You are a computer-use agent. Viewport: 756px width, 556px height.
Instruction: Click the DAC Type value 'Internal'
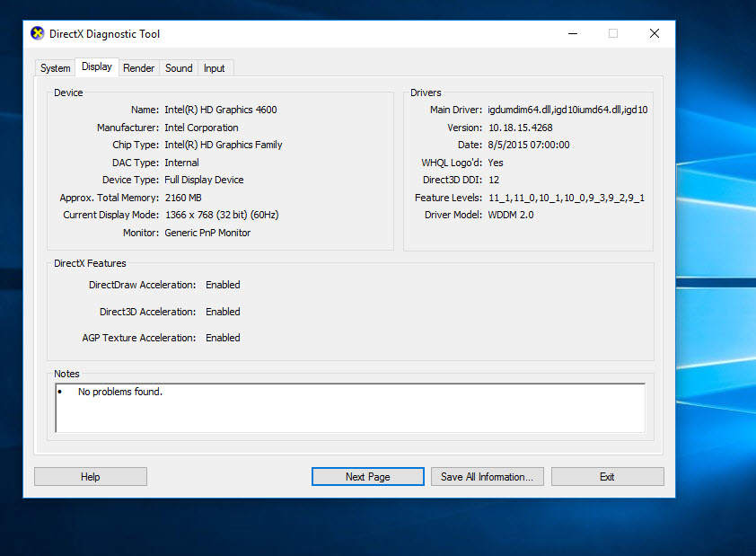click(x=181, y=163)
